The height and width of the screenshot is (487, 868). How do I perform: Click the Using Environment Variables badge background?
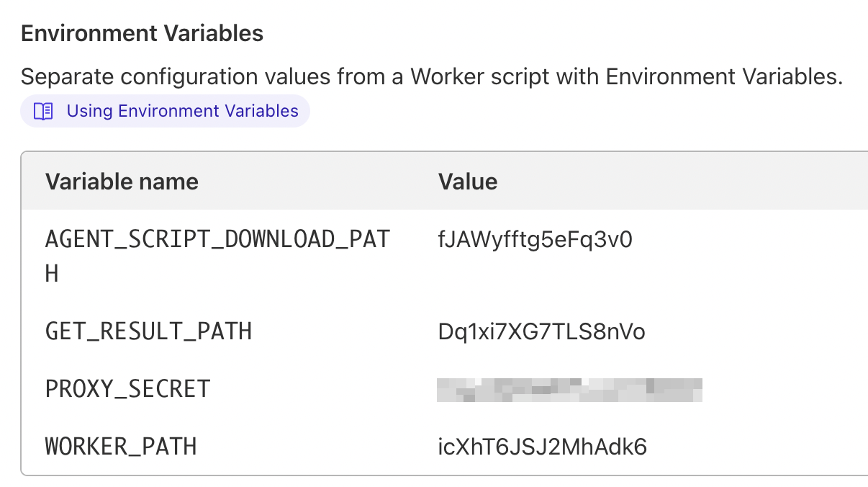166,110
